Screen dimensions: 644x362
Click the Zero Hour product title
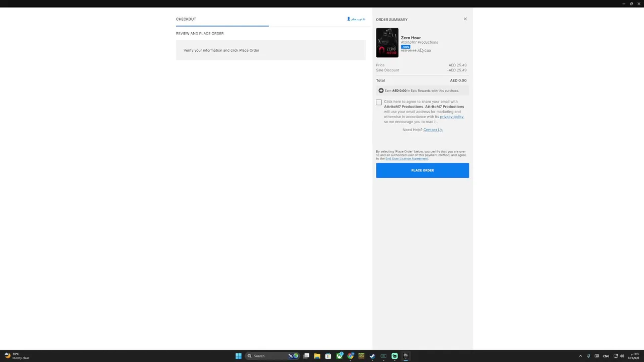click(411, 38)
